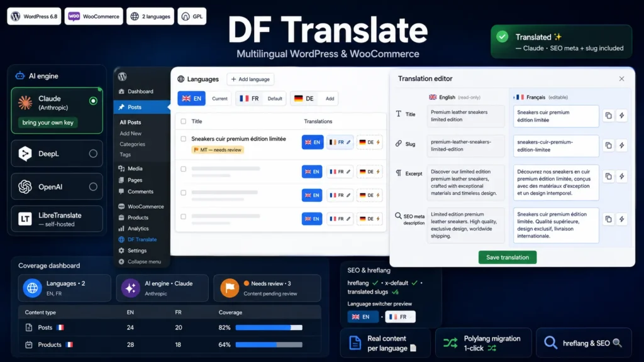Select the DeepL radio button
Screen dimensions: 644x362
pyautogui.click(x=93, y=153)
